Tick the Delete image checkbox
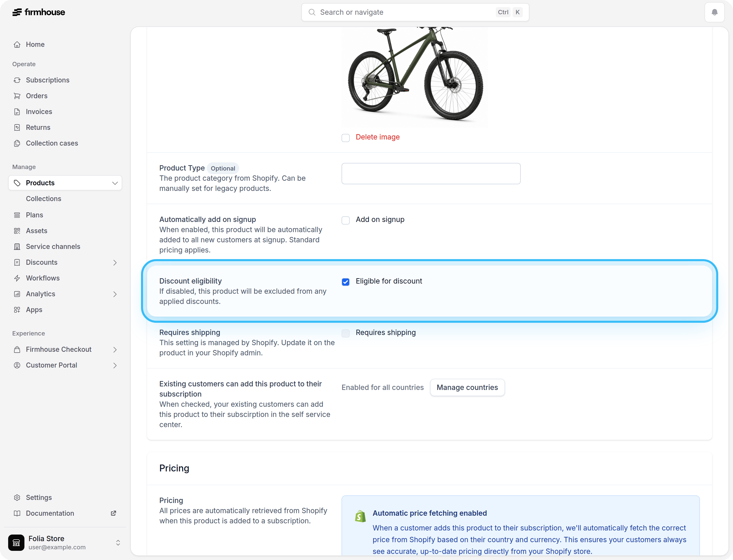This screenshot has height=560, width=733. pyautogui.click(x=346, y=138)
